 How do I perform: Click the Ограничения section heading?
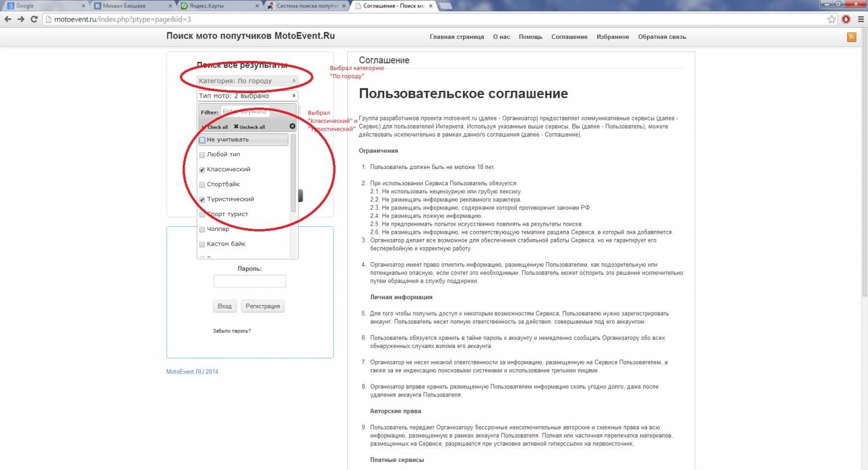click(378, 150)
